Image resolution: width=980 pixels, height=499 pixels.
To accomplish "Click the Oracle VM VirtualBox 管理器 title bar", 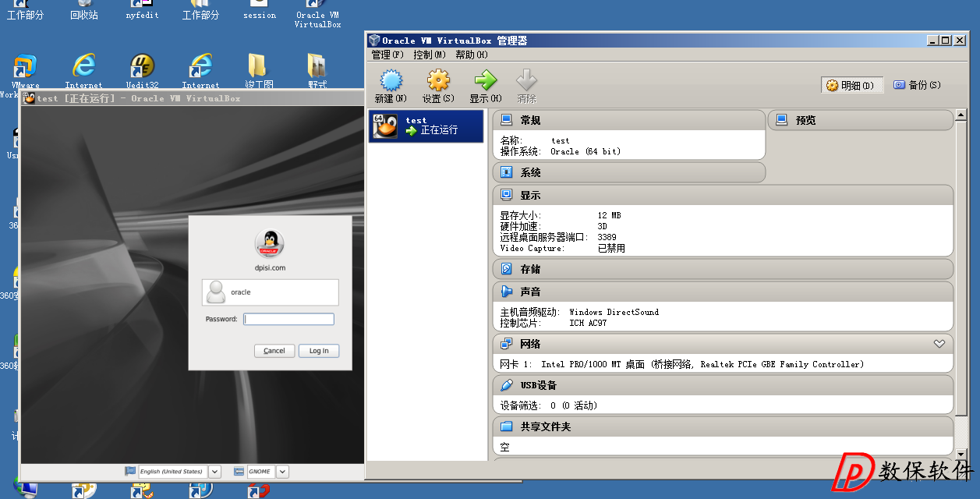I will point(667,41).
